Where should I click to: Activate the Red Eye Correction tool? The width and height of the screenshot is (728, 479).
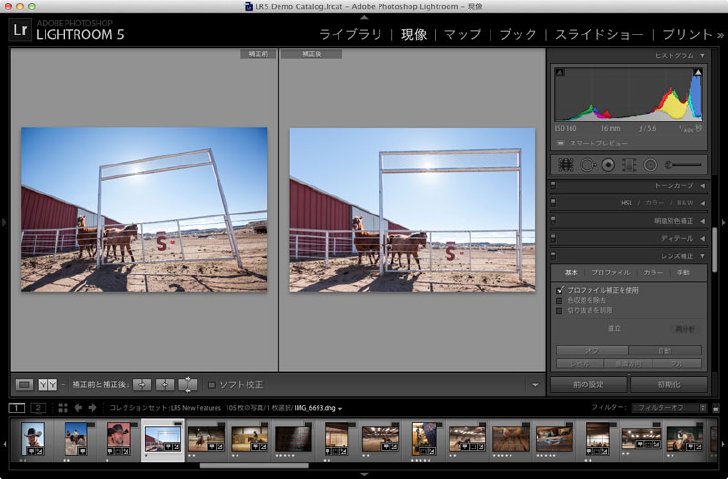point(608,165)
